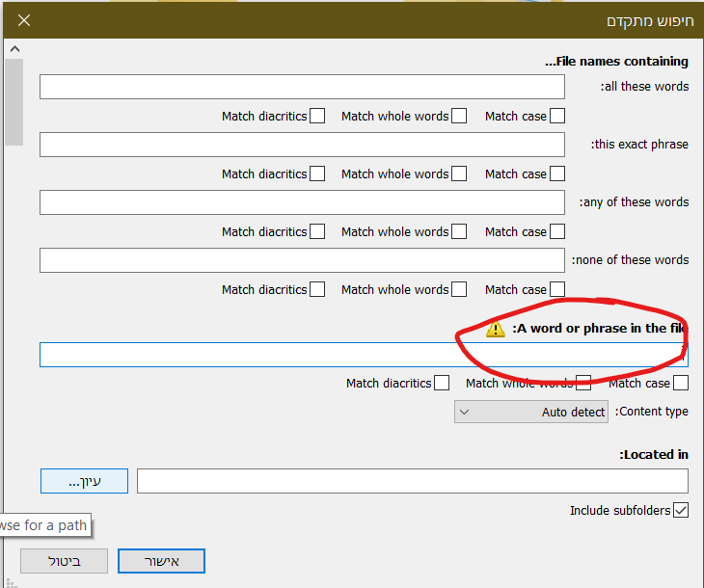Enable Match diacritics for file content phrase
The height and width of the screenshot is (588, 704).
point(442,383)
